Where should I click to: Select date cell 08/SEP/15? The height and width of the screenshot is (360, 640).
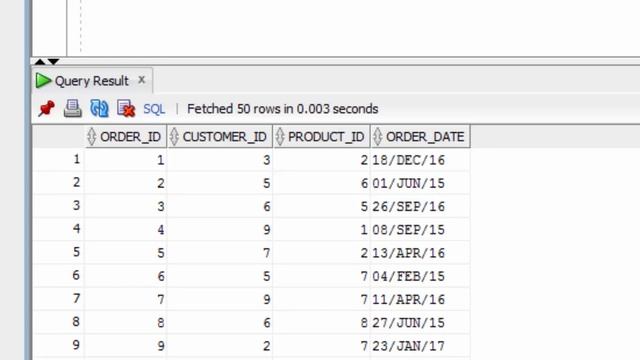(420, 230)
